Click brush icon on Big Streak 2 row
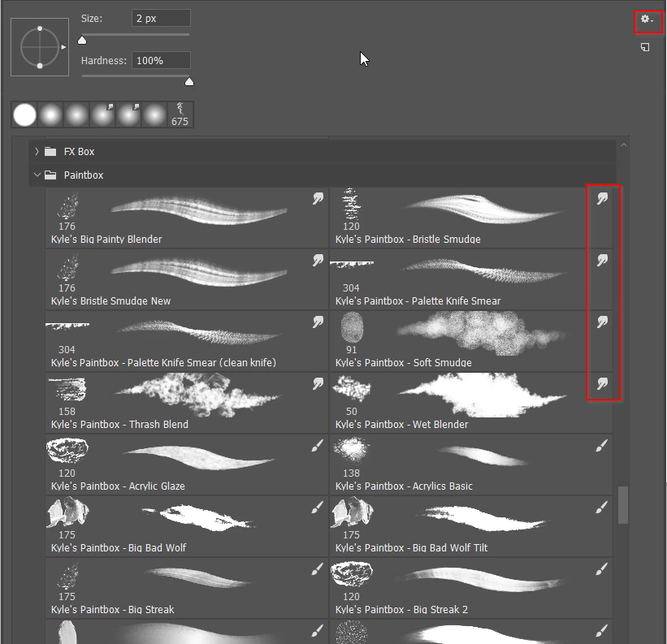Image resolution: width=667 pixels, height=644 pixels. click(601, 568)
